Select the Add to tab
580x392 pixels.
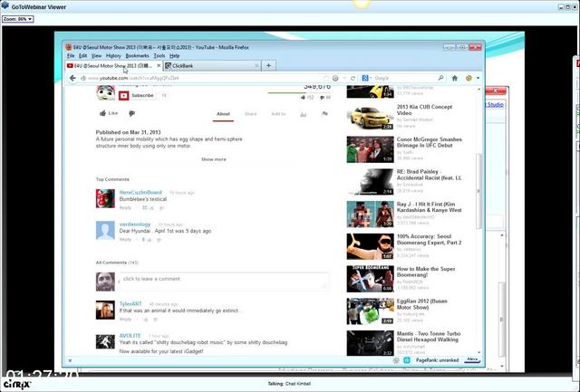tap(278, 114)
